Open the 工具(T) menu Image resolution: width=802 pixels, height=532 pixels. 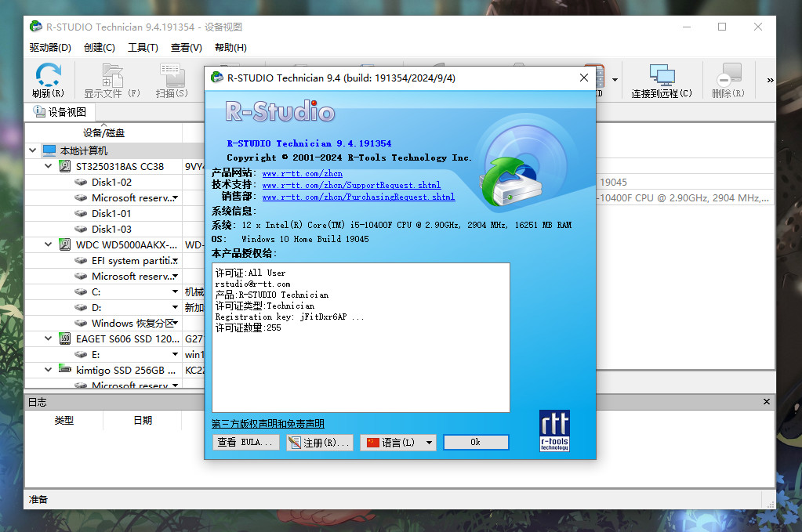tap(143, 48)
